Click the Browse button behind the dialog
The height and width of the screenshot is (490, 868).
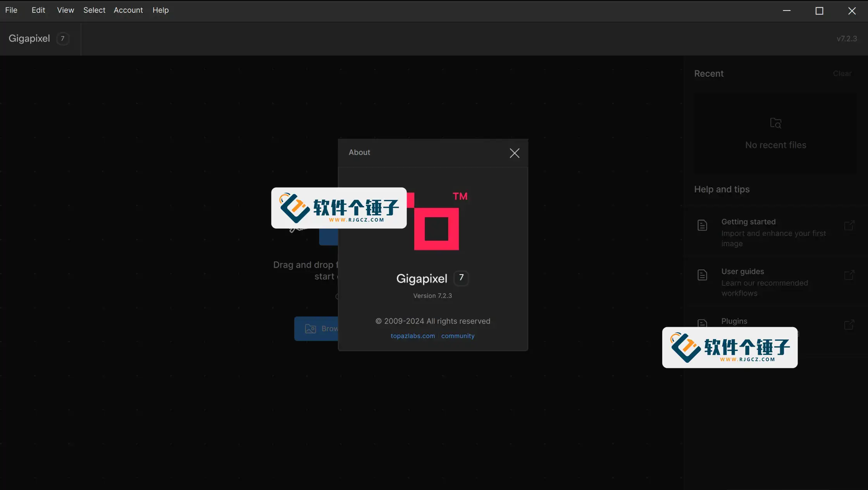point(316,329)
